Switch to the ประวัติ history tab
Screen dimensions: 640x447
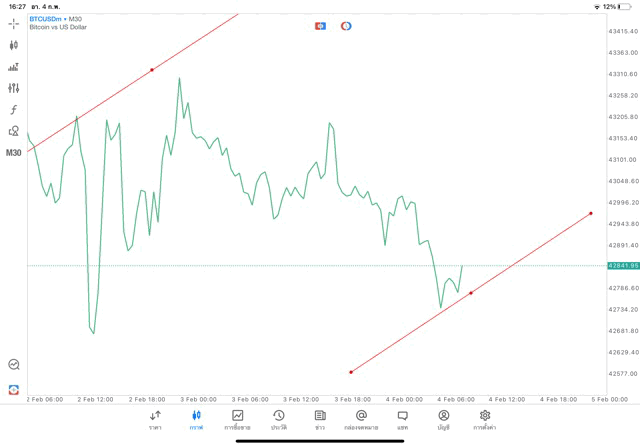(x=278, y=420)
